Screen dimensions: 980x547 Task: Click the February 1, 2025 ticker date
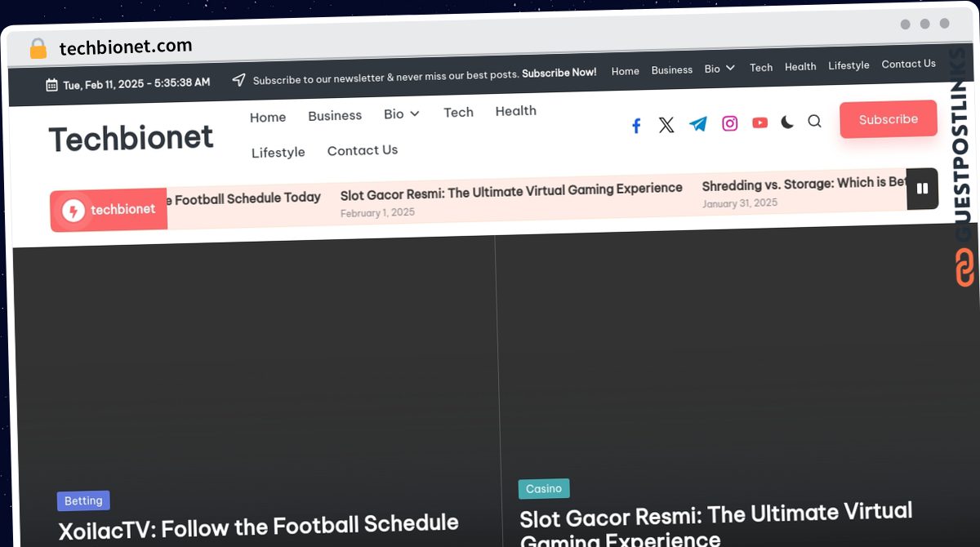(x=377, y=213)
